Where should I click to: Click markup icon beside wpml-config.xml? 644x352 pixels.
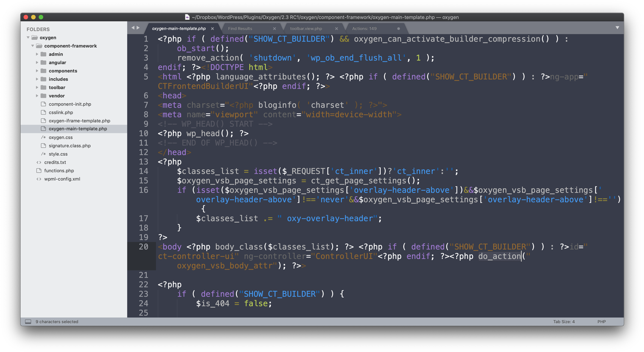point(39,179)
